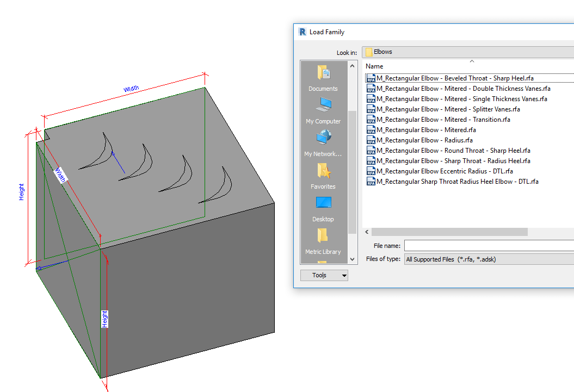
Task: Select M_Rectangular Elbow - Radius.rfa file name
Action: point(424,140)
